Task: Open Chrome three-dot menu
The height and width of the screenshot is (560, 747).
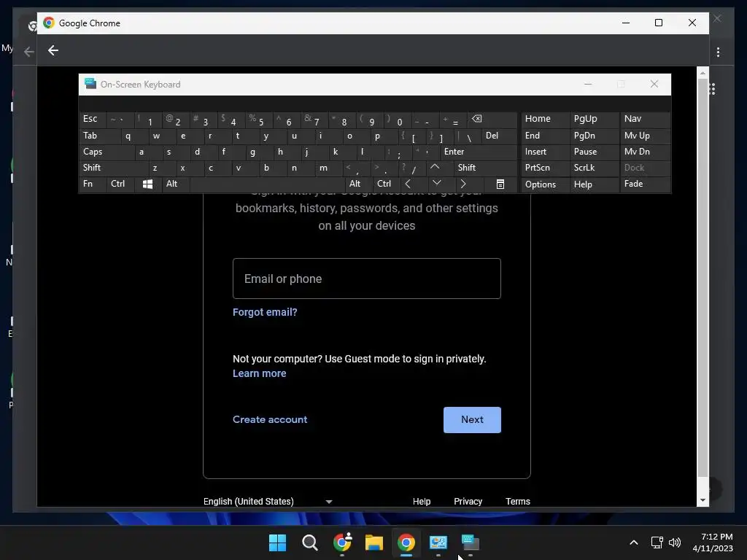Action: [x=718, y=52]
